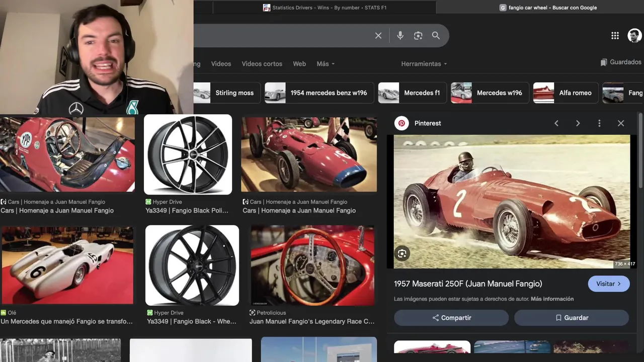Open Olé Mercedes que manejó Fangio link

pos(67,321)
